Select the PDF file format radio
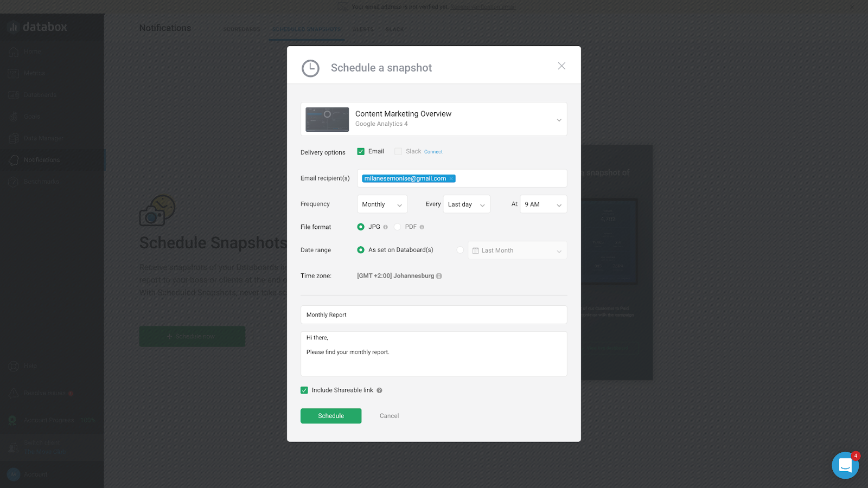This screenshot has width=868, height=488. click(398, 227)
